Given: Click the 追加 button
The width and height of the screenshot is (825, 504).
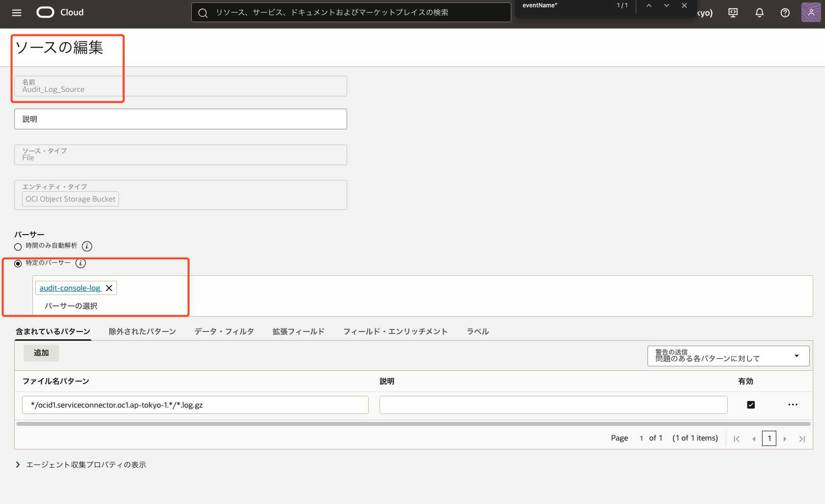Looking at the screenshot, I should click(x=41, y=353).
